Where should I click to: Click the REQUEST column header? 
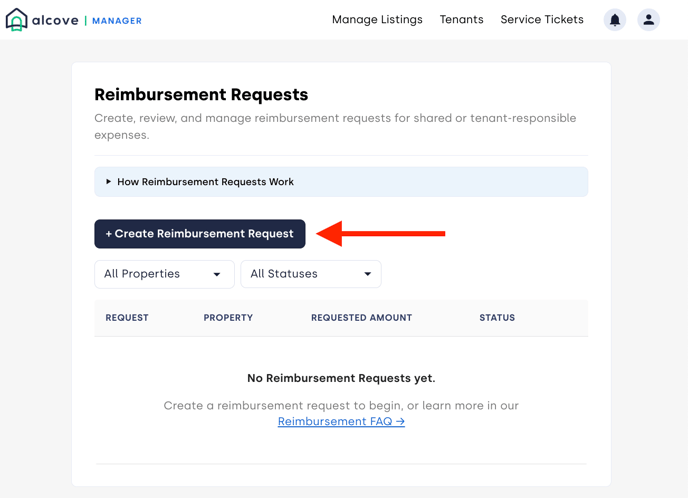click(x=127, y=318)
